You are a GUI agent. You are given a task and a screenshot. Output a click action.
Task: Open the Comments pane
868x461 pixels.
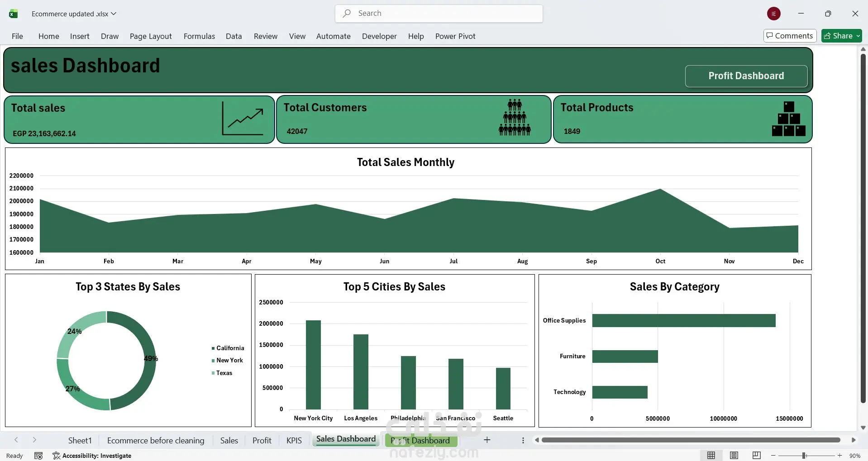[x=790, y=36]
